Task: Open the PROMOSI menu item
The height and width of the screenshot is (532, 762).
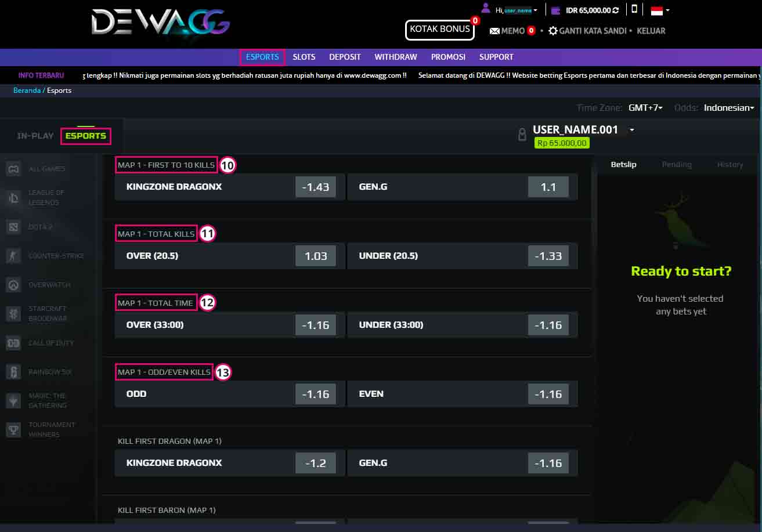Action: 448,57
